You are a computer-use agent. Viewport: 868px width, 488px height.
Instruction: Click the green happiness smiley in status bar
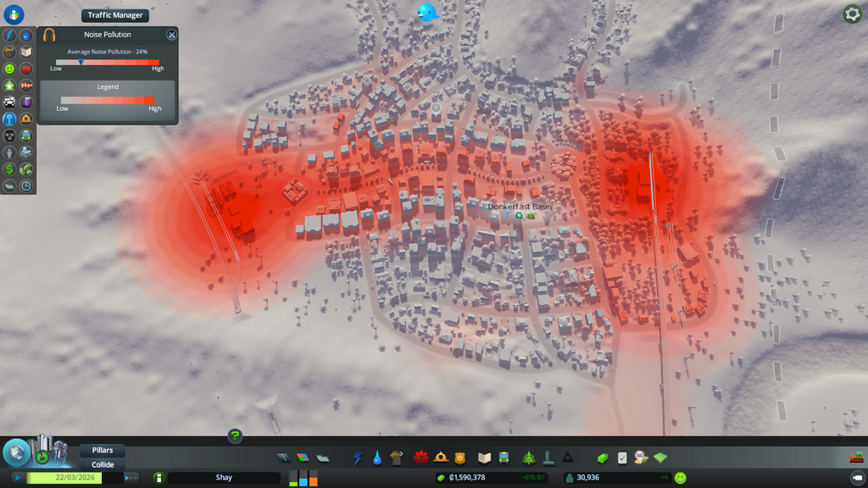pyautogui.click(x=681, y=478)
